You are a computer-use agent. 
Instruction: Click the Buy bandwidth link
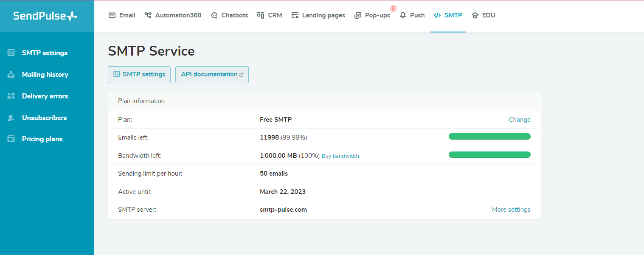(340, 156)
